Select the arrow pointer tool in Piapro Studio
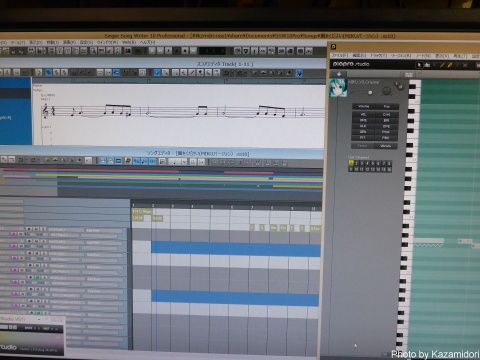 pyautogui.click(x=419, y=65)
